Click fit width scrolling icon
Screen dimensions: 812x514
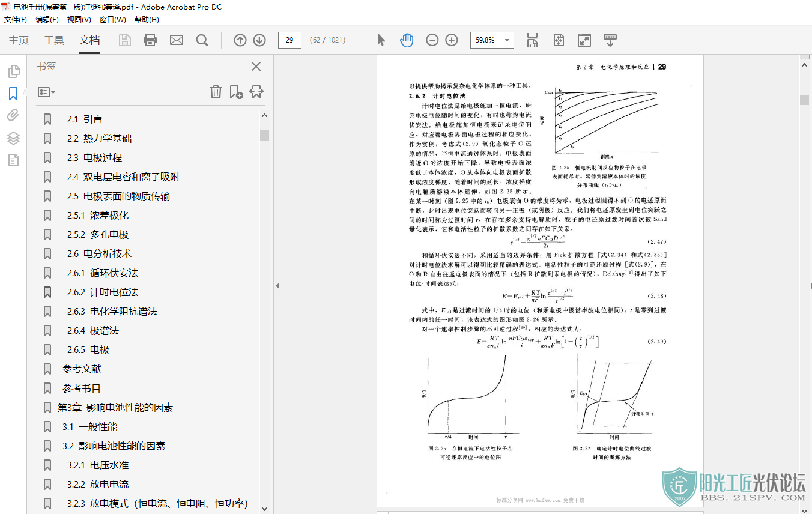coord(533,40)
